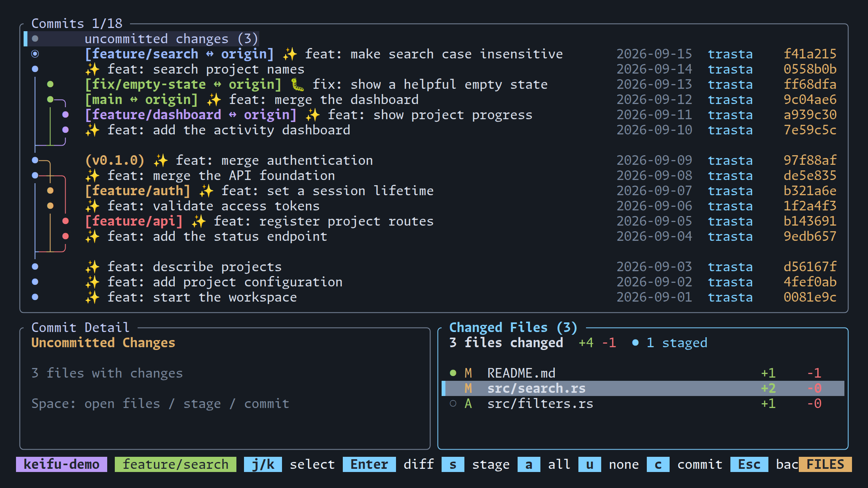Viewport: 868px width, 488px height.
Task: Click the '1 staged' indicator
Action: [x=670, y=343]
